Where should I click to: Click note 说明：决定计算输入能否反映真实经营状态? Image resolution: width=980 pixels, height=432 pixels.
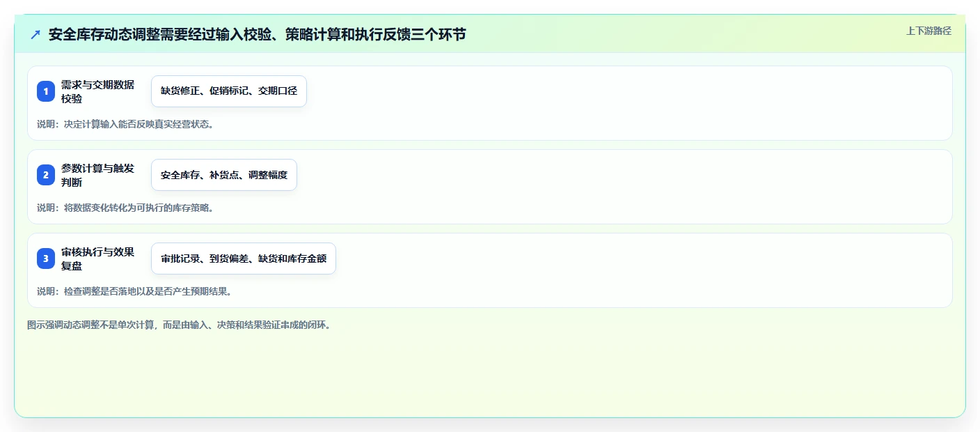pos(125,125)
